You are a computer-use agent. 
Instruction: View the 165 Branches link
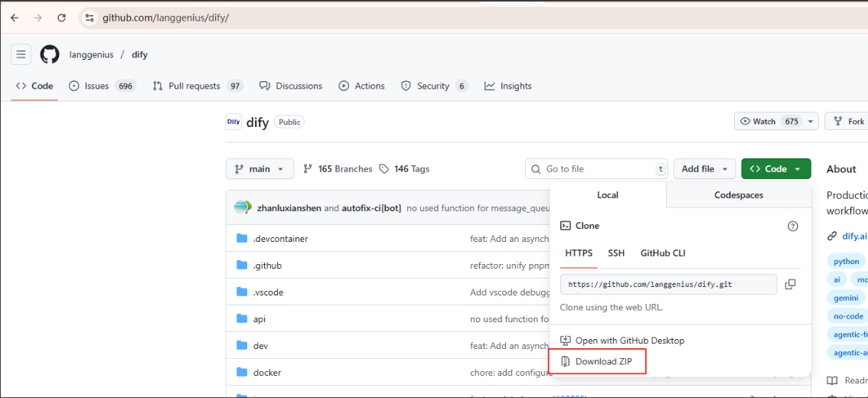[338, 169]
